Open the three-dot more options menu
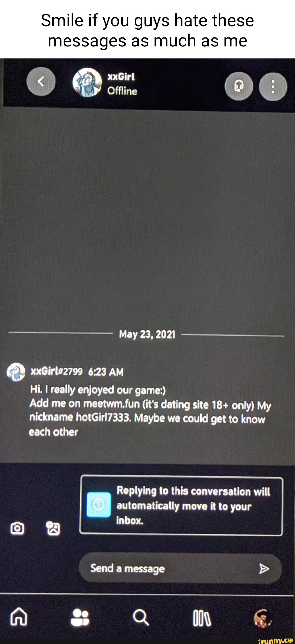 (x=273, y=87)
